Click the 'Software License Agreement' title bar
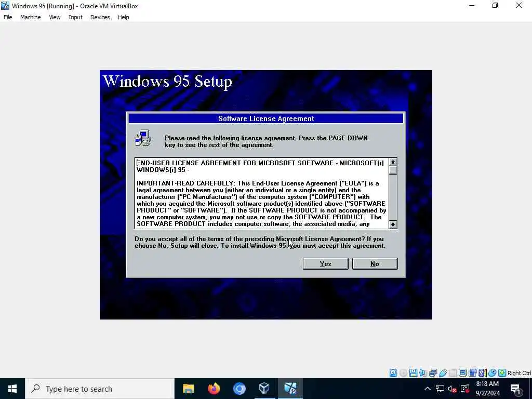 (x=266, y=118)
